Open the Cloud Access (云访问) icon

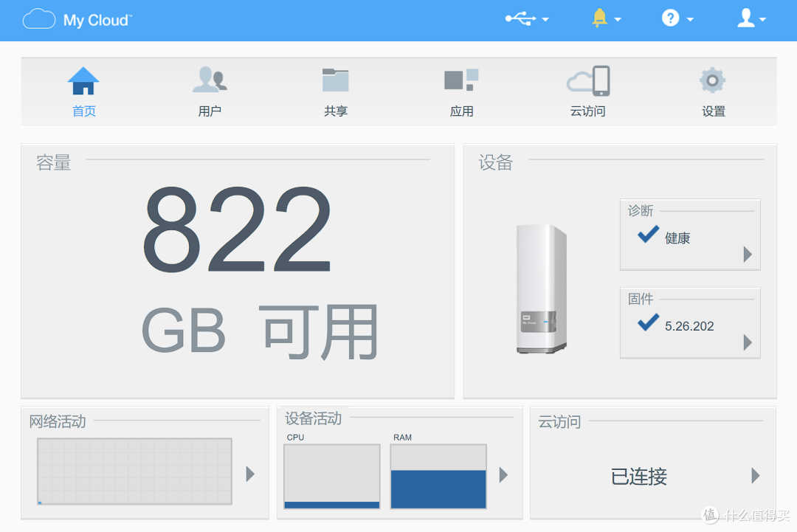[589, 80]
